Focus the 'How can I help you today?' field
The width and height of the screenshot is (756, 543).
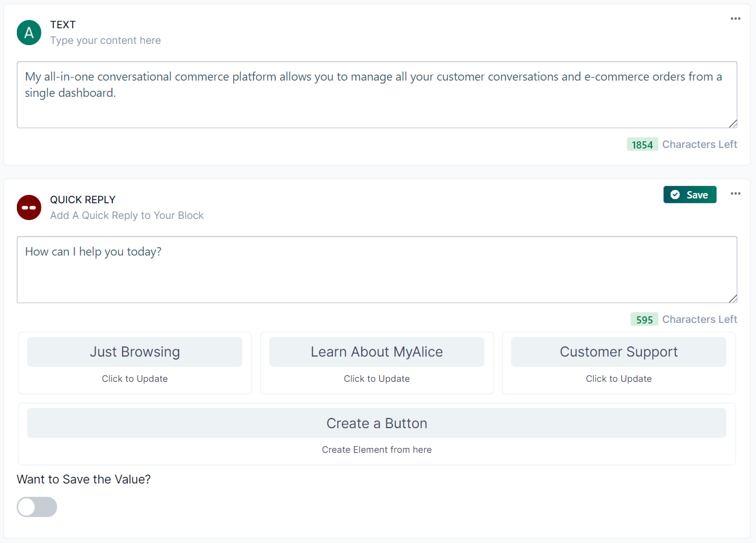point(376,269)
